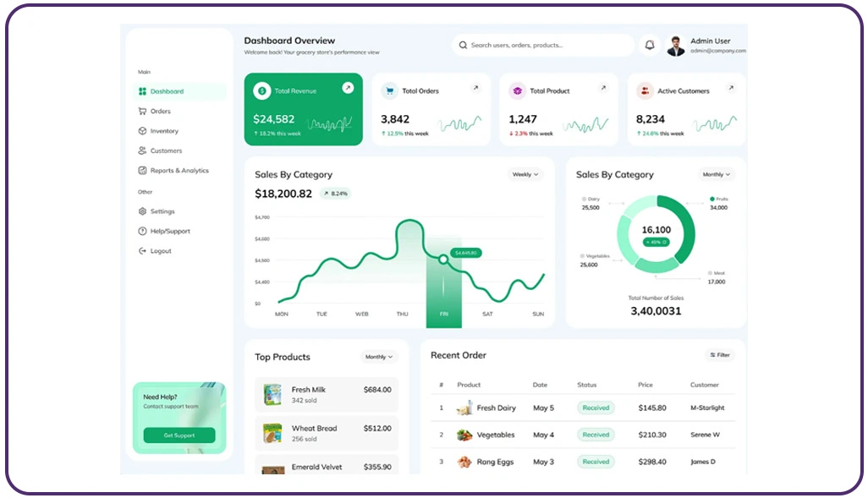The image size is (868, 498).
Task: Click the Fruits legend dot
Action: pos(712,199)
